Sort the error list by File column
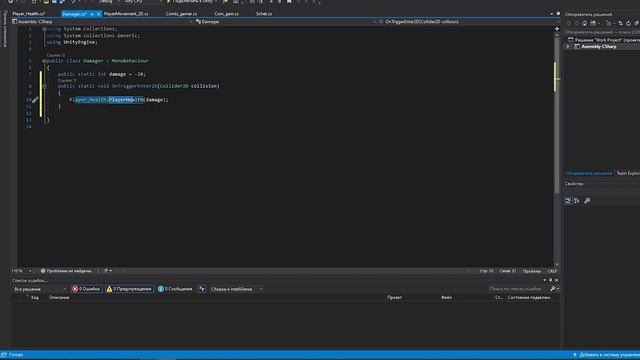The width and height of the screenshot is (640, 360). pyautogui.click(x=446, y=298)
